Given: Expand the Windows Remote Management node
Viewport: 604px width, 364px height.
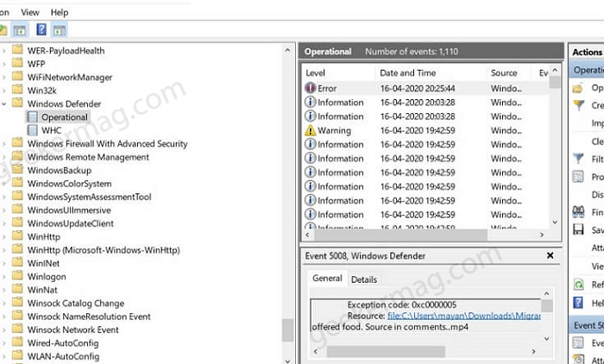Looking at the screenshot, I should pos(3,157).
